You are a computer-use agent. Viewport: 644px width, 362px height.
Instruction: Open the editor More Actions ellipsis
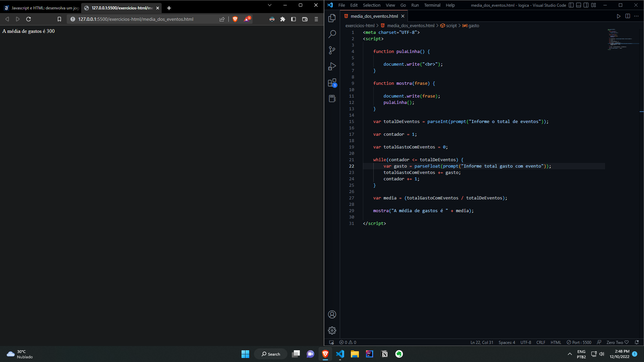click(636, 16)
